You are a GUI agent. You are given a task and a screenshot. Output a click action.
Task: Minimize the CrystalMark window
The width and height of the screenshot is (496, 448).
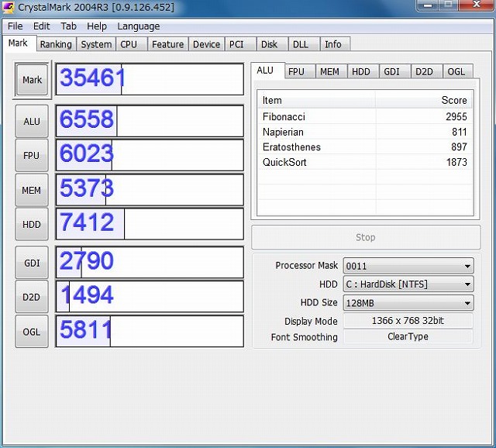click(428, 5)
